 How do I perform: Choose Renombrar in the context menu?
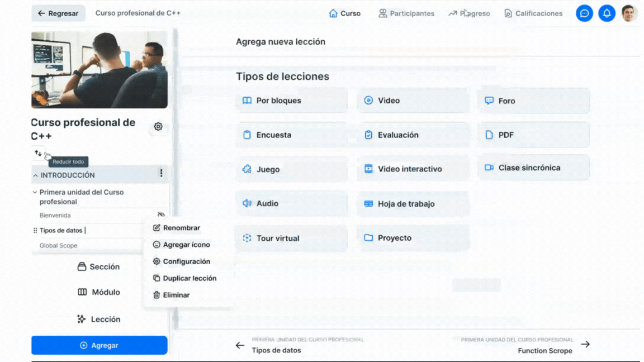coord(177,228)
